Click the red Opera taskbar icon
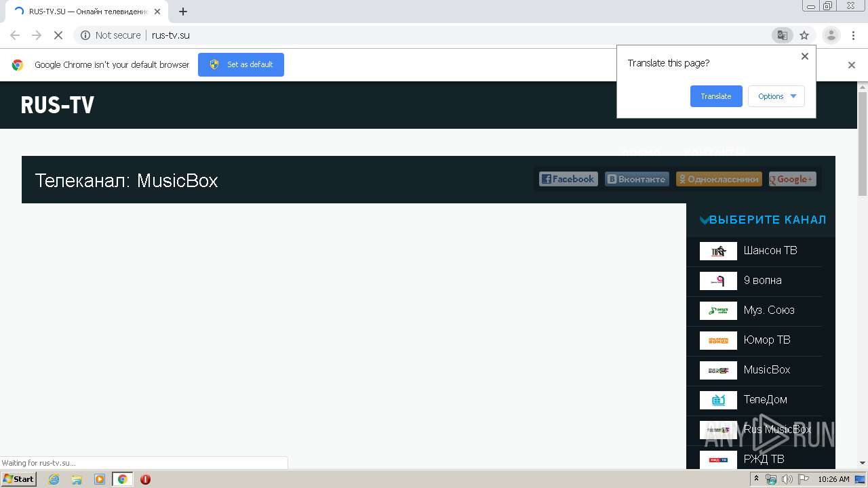Image resolution: width=868 pixels, height=488 pixels. pyautogui.click(x=145, y=479)
